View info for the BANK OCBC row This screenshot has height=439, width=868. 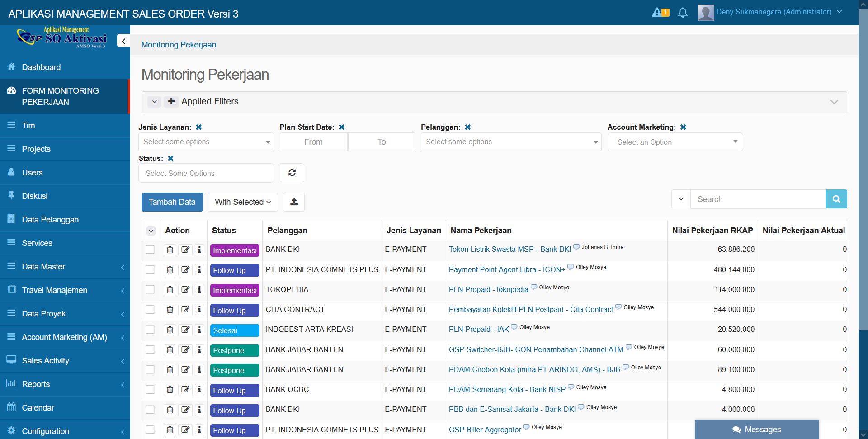point(199,390)
